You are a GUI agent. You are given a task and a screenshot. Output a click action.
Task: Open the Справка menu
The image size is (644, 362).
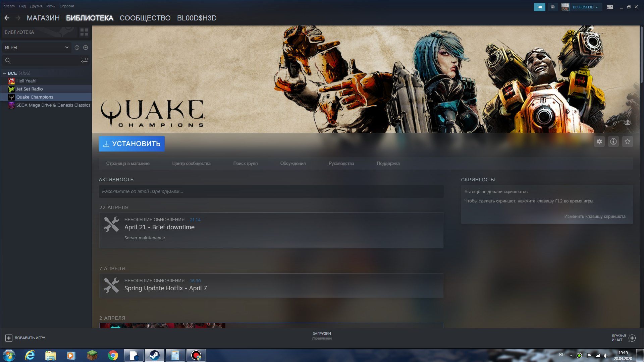(67, 6)
